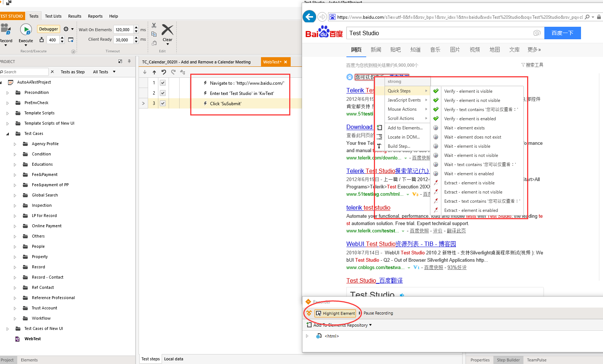Click the camera image-search icon in Baidu box
Viewport: 603px width, 364px height.
tap(537, 33)
